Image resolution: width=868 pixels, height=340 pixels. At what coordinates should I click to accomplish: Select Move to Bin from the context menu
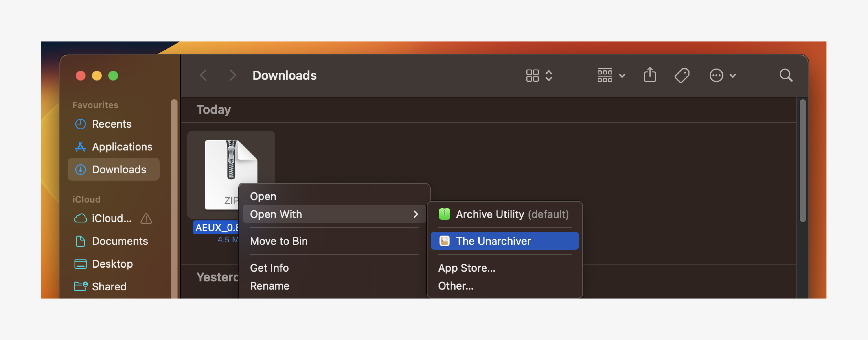279,241
